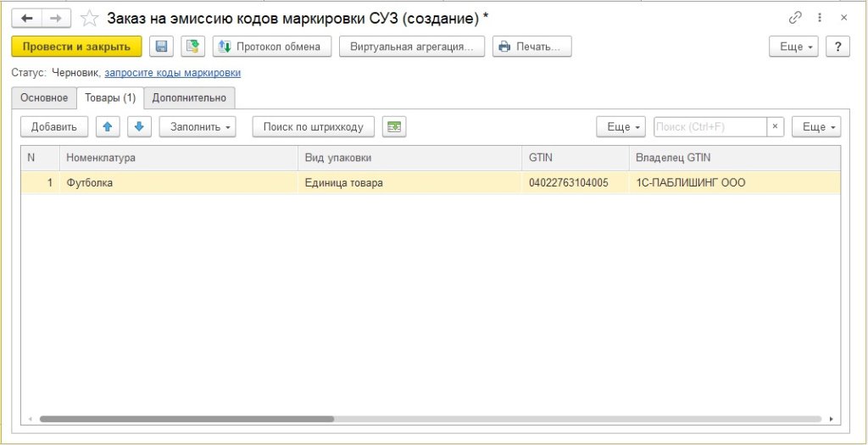Follow the запросите коды маркировки link

click(x=172, y=73)
